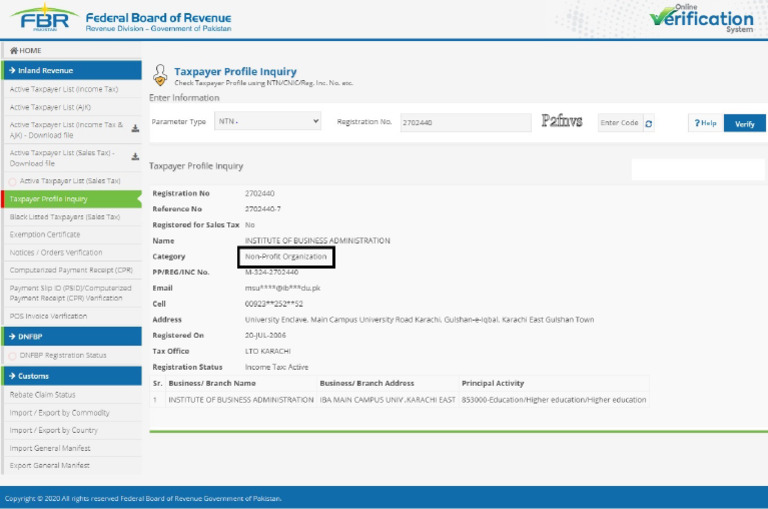768x509 pixels.
Task: Select the University Enclave address value
Action: pyautogui.click(x=419, y=319)
